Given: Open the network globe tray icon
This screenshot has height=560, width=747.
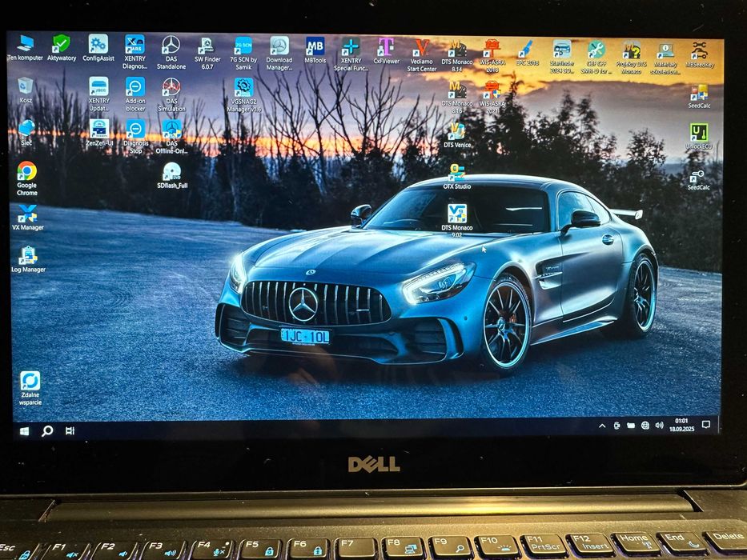Looking at the screenshot, I should (x=645, y=425).
